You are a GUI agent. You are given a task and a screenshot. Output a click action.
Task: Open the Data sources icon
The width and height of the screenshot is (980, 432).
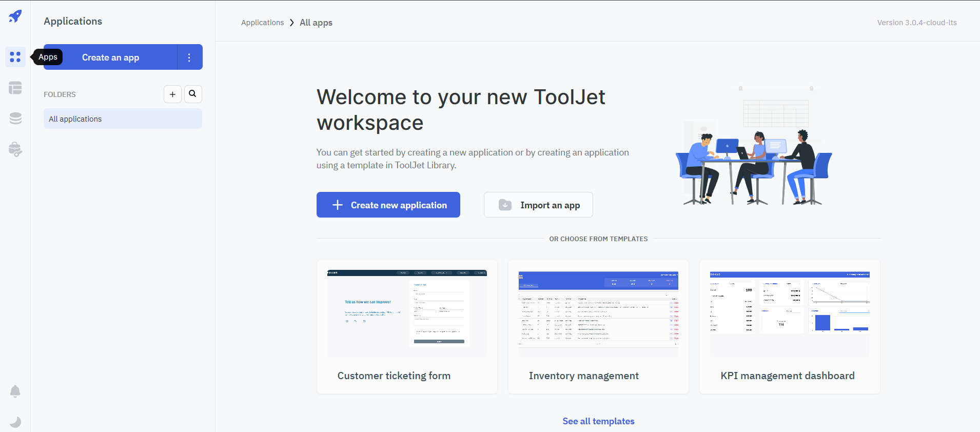coord(15,119)
